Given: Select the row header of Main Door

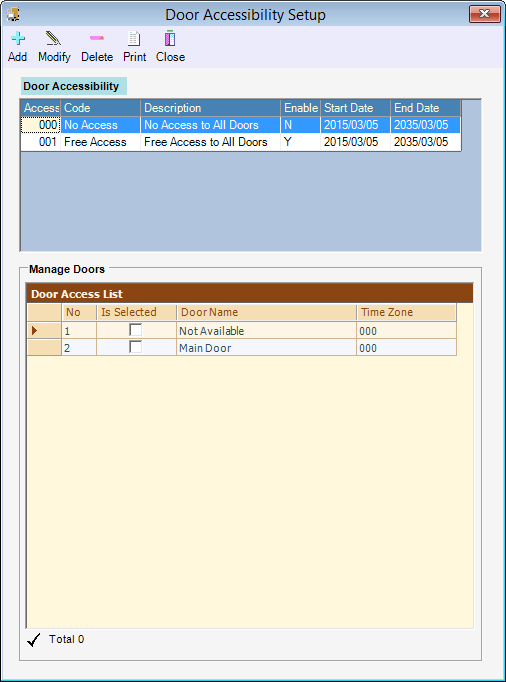Looking at the screenshot, I should [x=44, y=348].
